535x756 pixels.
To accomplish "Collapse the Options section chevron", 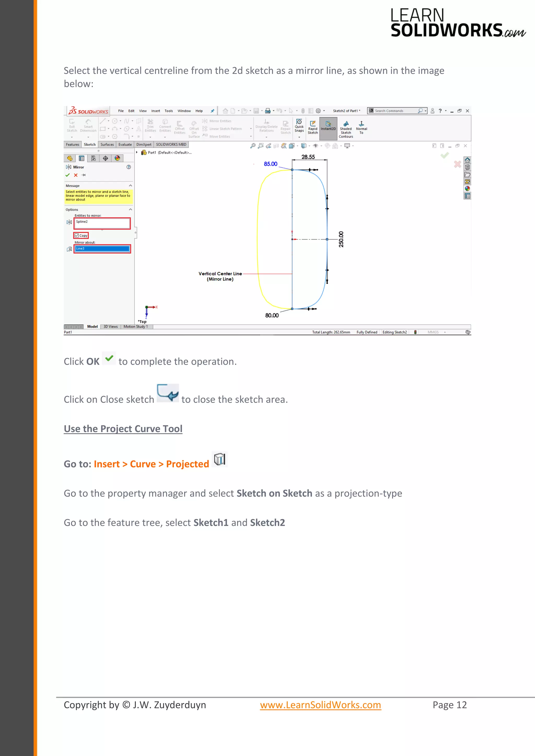I will (x=130, y=209).
